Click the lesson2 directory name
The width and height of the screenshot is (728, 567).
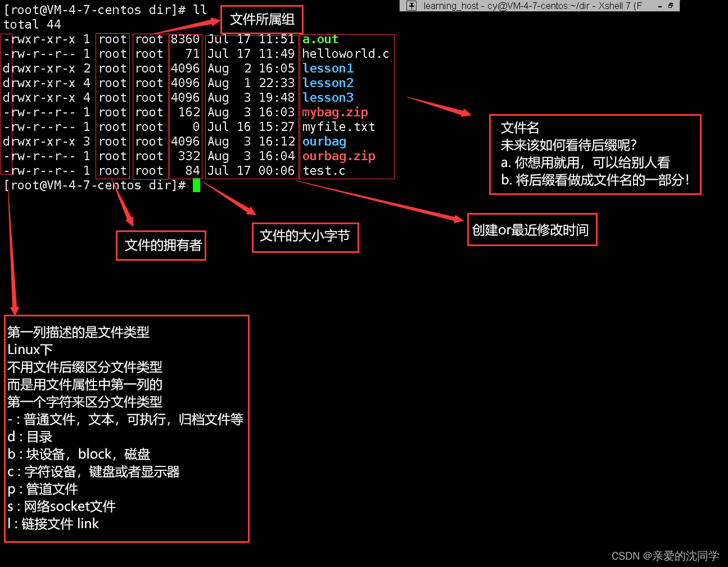click(x=328, y=83)
